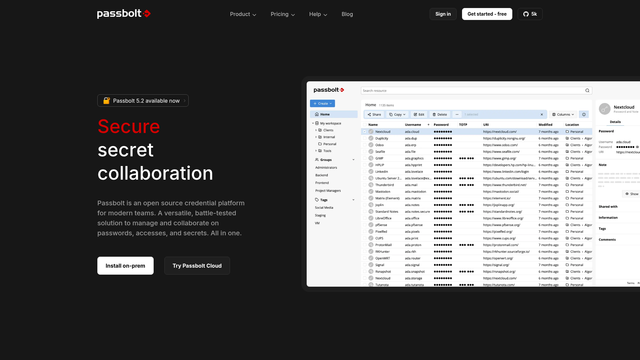Image resolution: width=640 pixels, height=360 pixels.
Task: Expand Comments section in preview panel
Action: [607, 240]
